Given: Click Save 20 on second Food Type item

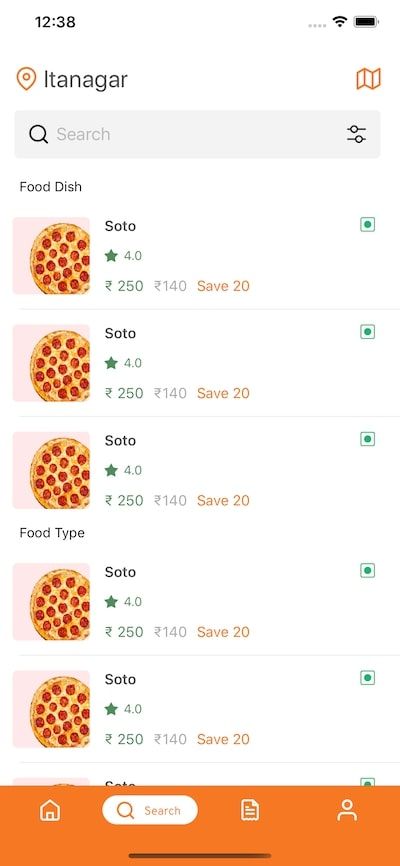Looking at the screenshot, I should [x=223, y=739].
